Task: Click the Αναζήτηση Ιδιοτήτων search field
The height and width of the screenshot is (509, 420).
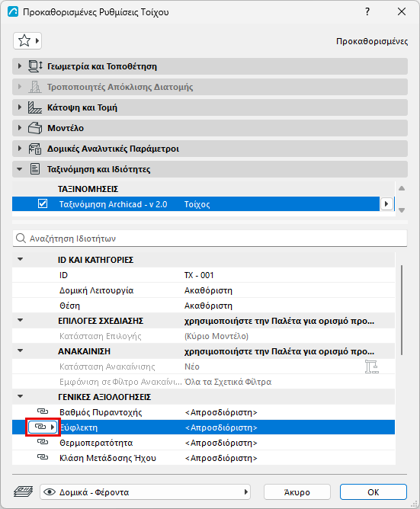Action: tap(210, 238)
